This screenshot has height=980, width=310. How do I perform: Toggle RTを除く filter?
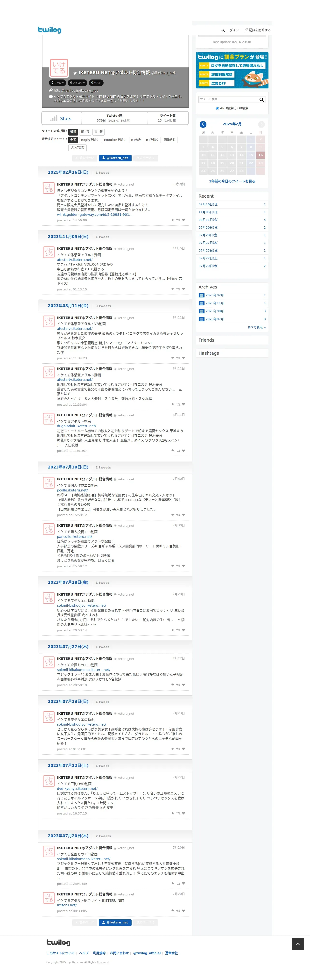click(152, 140)
